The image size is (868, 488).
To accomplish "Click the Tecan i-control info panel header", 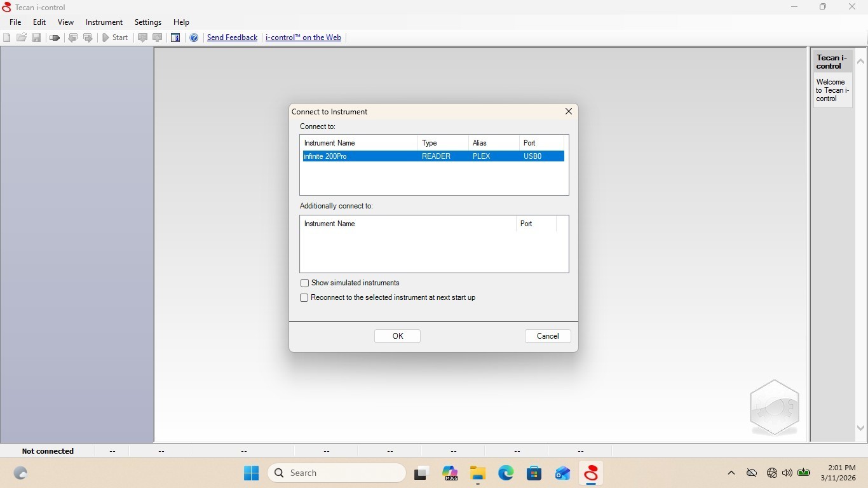I will point(832,62).
